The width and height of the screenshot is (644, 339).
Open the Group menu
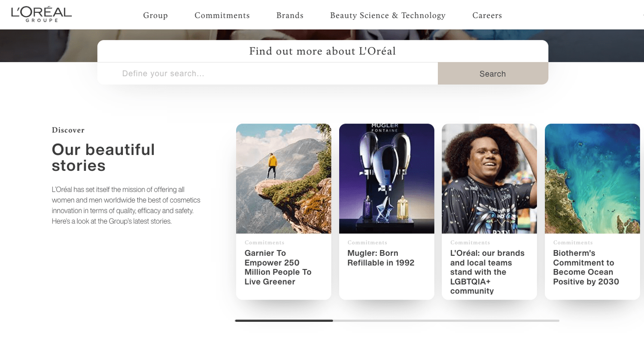pos(155,15)
